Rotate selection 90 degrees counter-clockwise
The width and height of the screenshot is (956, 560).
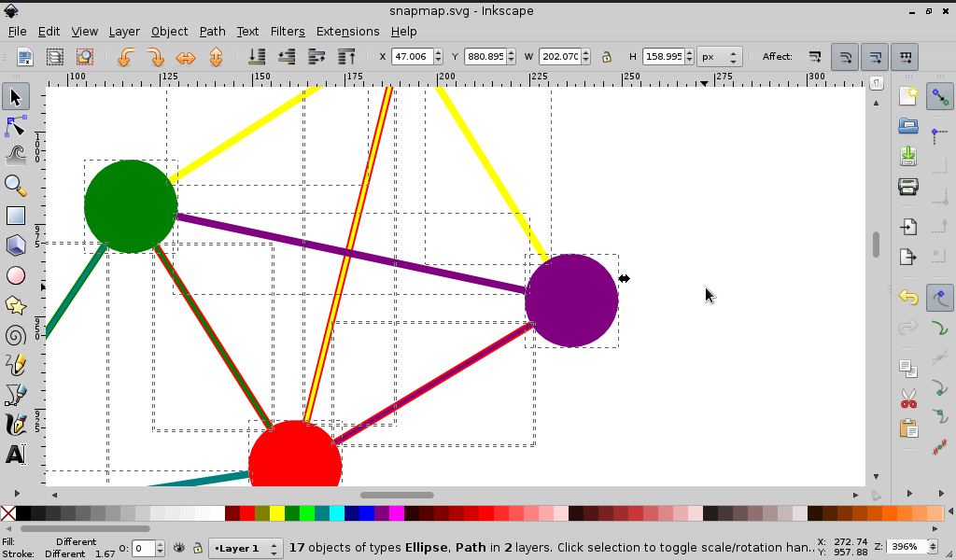point(124,57)
